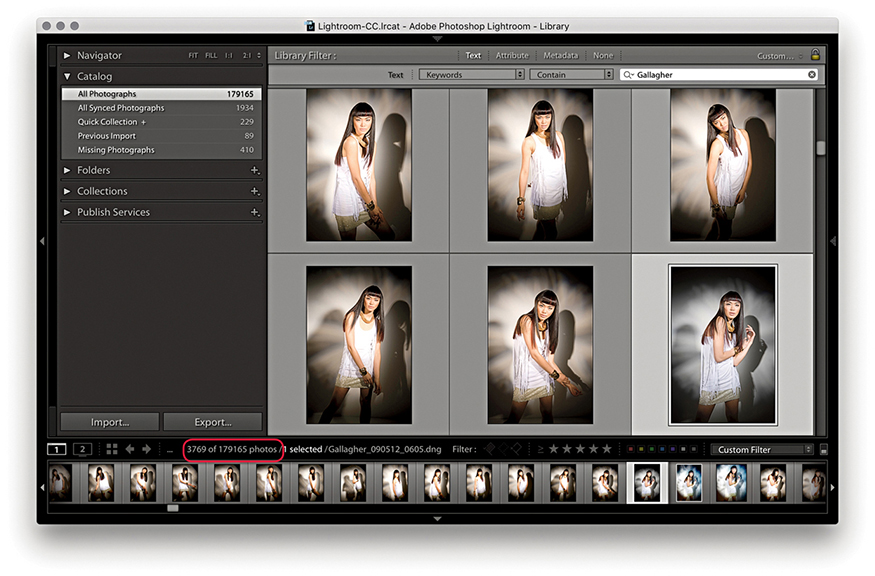Open the Contain rule dropdown
This screenshot has width=875, height=576.
tap(570, 75)
